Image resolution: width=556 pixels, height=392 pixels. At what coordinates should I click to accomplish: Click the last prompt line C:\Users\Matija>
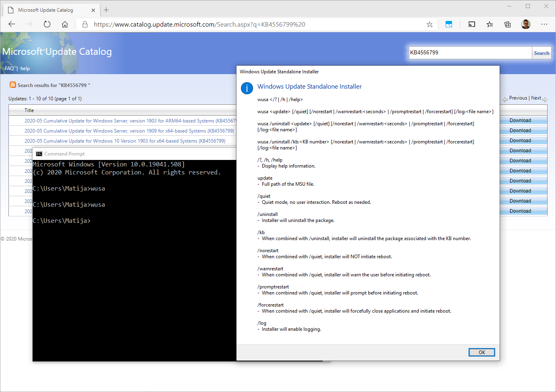(62, 221)
